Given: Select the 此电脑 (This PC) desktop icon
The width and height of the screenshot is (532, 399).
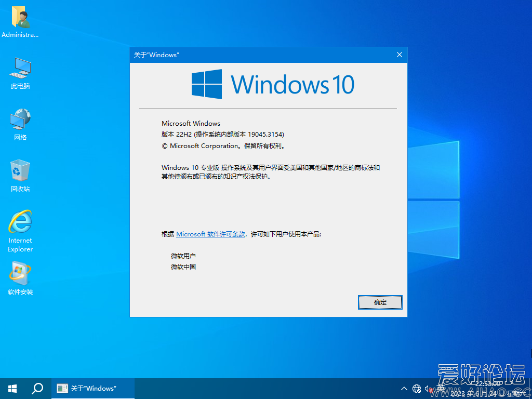Looking at the screenshot, I should pyautogui.click(x=20, y=70).
